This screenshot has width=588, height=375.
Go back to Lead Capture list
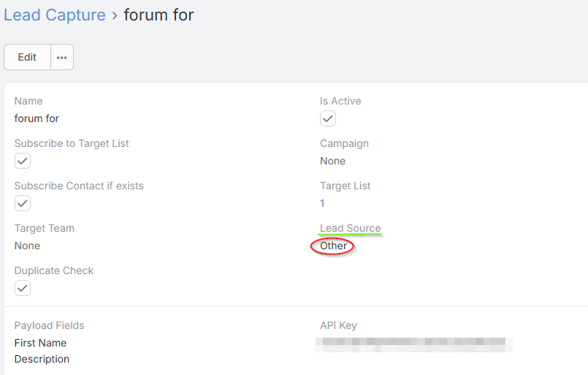[55, 15]
